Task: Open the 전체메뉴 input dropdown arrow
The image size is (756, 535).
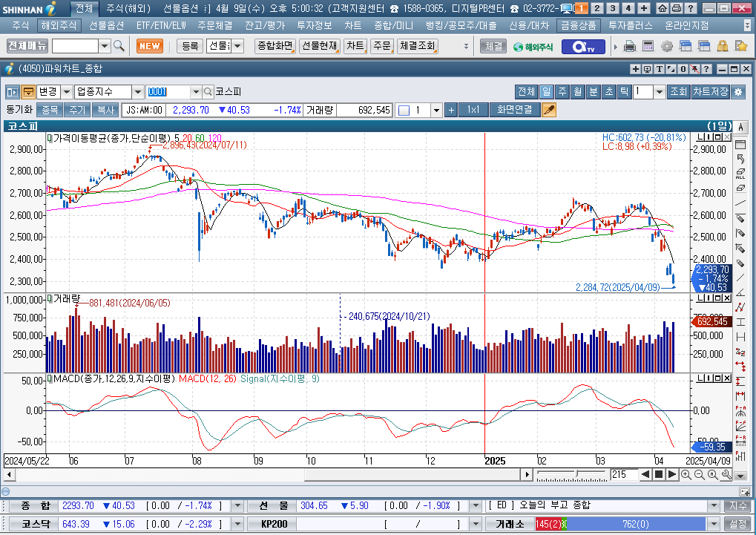Action: click(104, 46)
